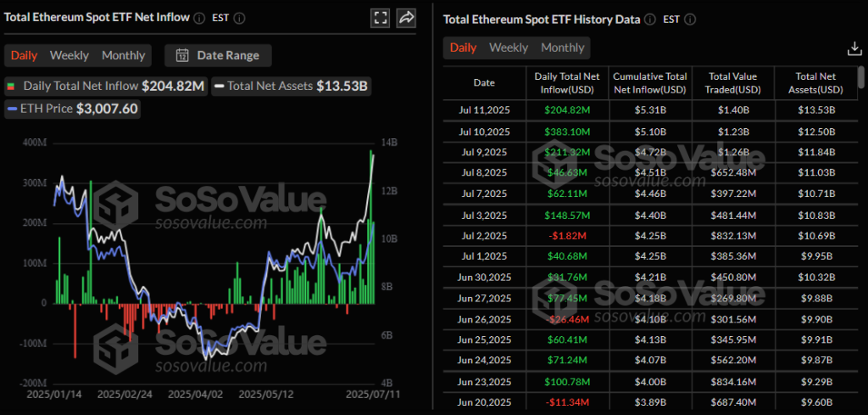Click info icon beside Net Inflow title
This screenshot has height=415, width=868.
coord(199,18)
